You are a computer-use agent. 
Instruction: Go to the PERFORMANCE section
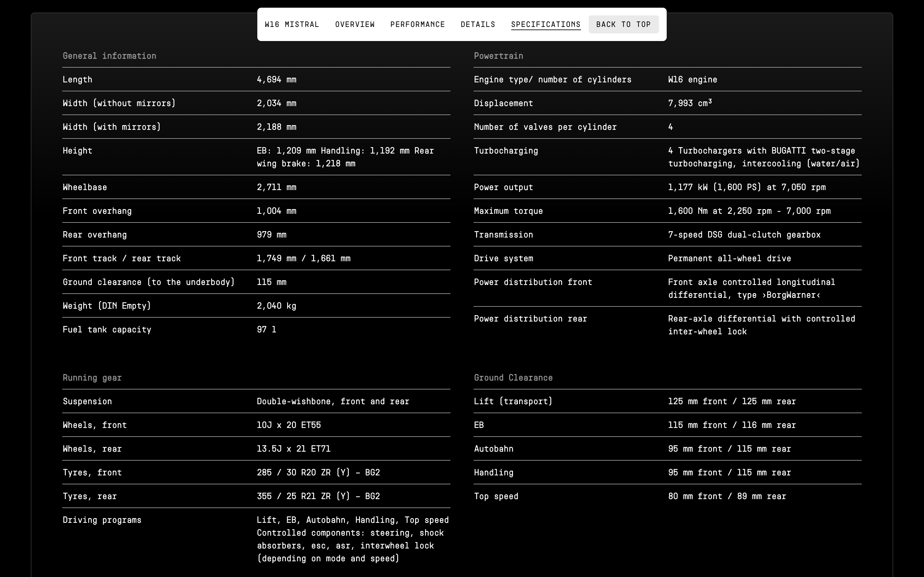tap(417, 24)
